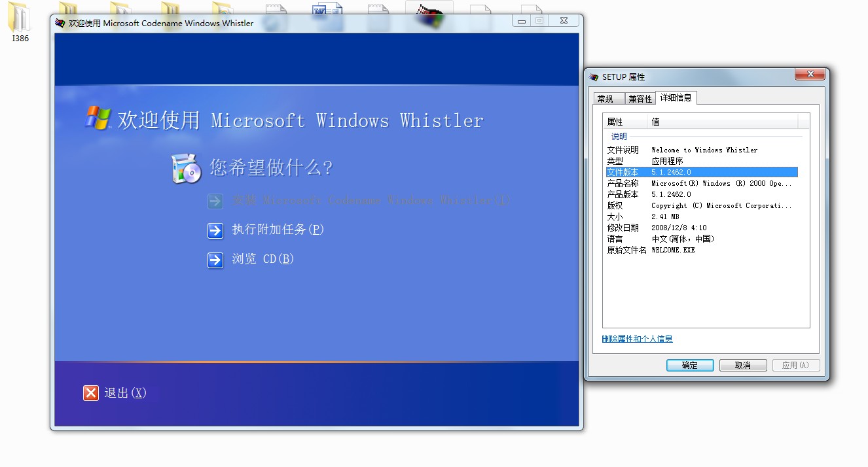Select the 产品名称 row

click(702, 183)
